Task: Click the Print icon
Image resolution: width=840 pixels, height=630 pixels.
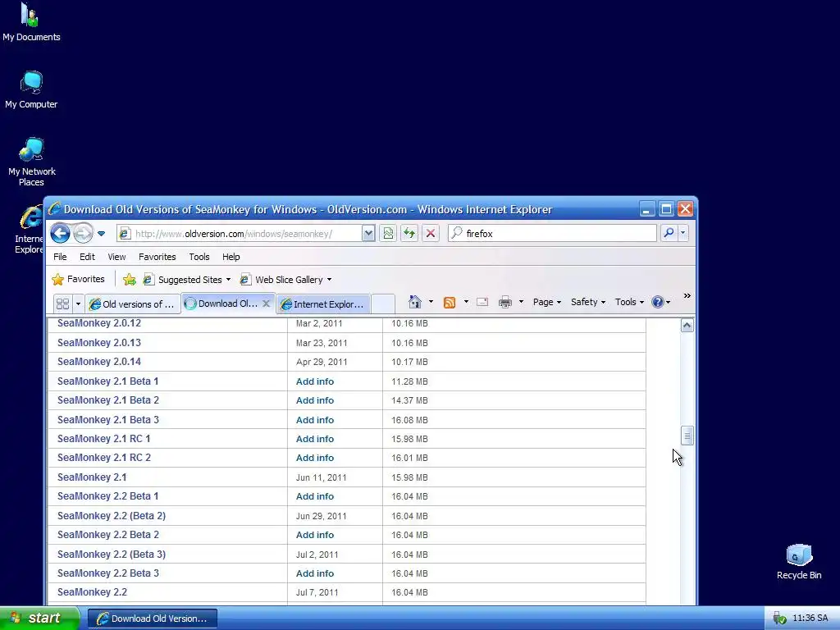Action: pos(505,302)
